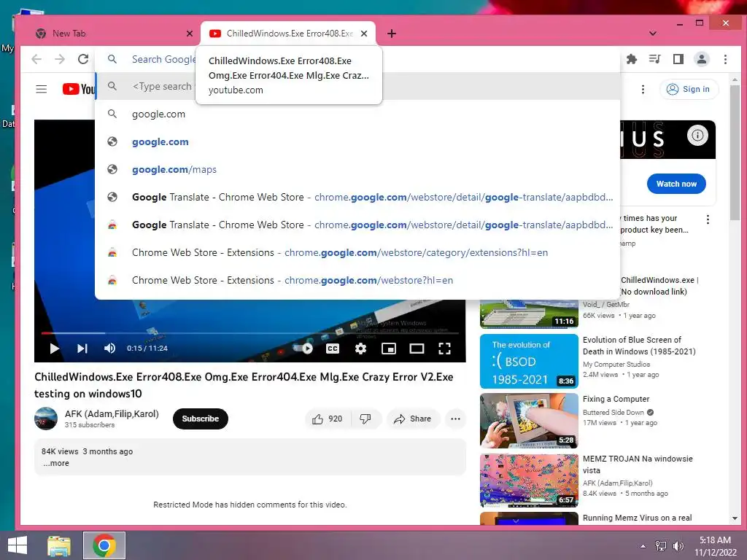This screenshot has height=560, width=747.
Task: Enable miniplayer mode in the player
Action: 389,349
